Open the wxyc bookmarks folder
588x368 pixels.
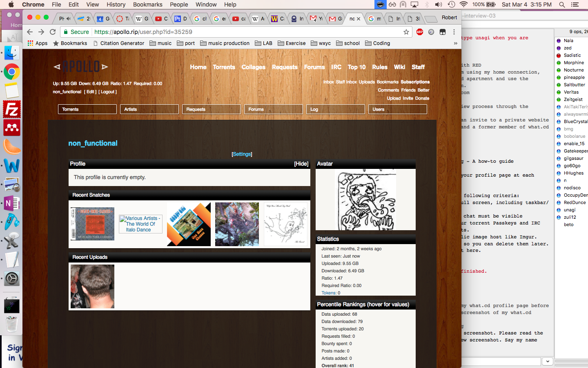321,43
